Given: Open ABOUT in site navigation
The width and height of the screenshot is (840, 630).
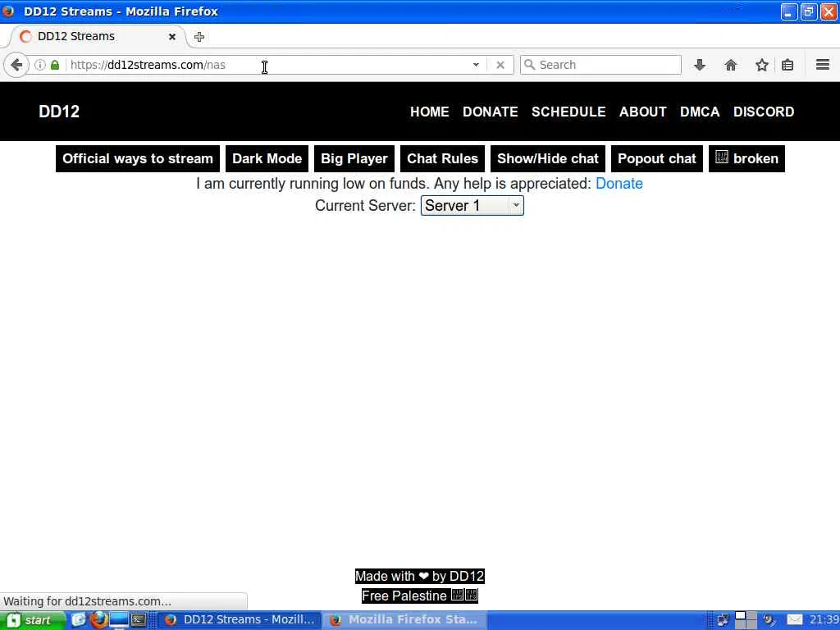Looking at the screenshot, I should tap(643, 112).
